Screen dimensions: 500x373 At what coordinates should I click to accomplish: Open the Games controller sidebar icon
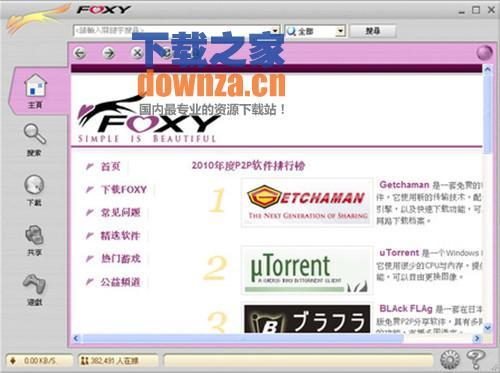pyautogui.click(x=34, y=289)
